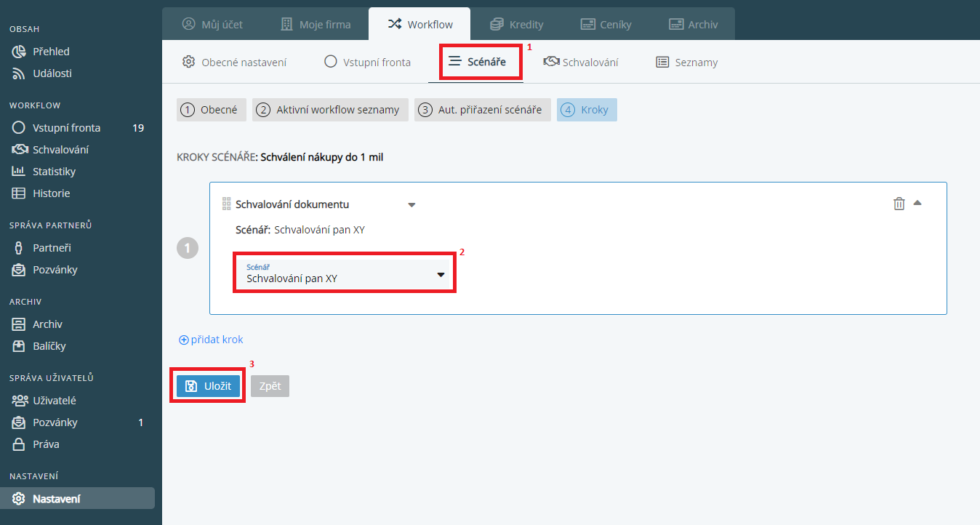
Task: Open Práva permissions page
Action: point(46,444)
